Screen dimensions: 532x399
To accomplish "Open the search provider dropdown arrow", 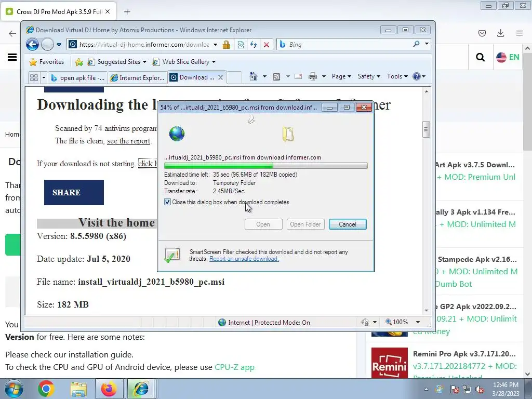I will coord(427,44).
